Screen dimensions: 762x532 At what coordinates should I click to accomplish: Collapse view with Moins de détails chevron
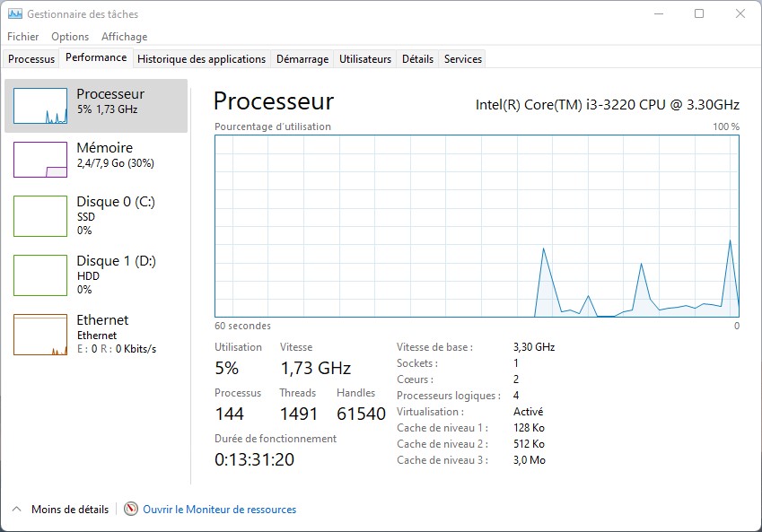[x=16, y=510]
